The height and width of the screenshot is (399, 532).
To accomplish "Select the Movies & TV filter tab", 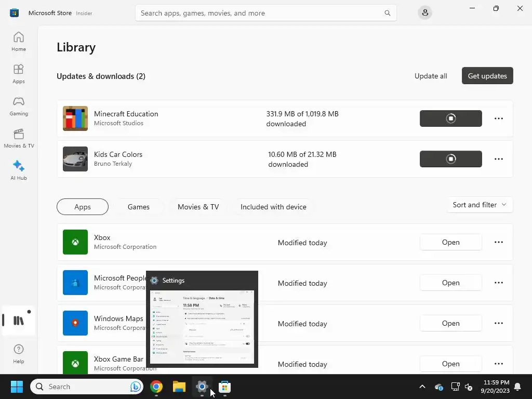I will (x=198, y=207).
